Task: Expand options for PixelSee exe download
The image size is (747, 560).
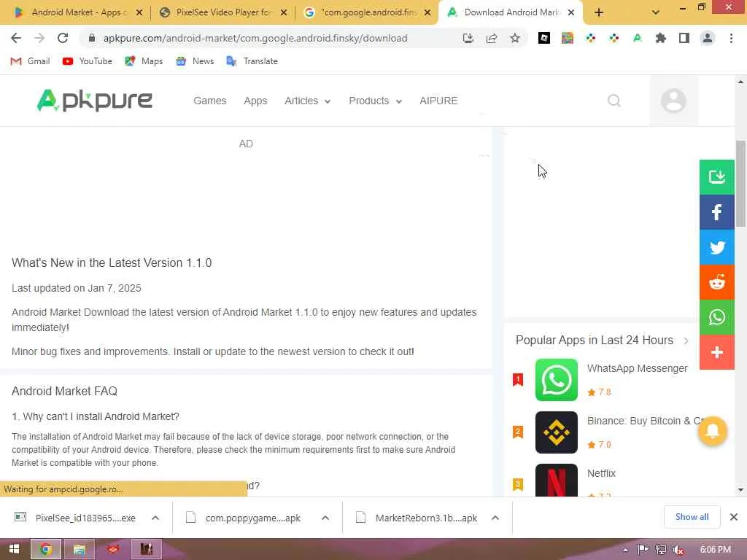Action: (155, 518)
